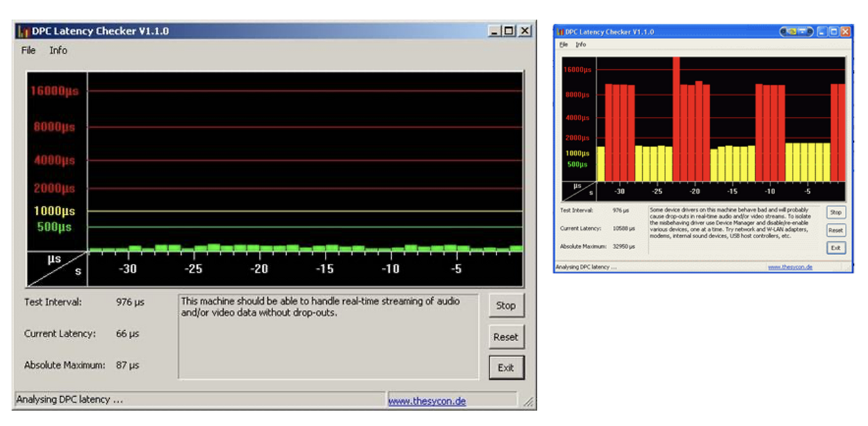Grab the resize grip of the green-graph window
This screenshot has width=868, height=426.
529,402
